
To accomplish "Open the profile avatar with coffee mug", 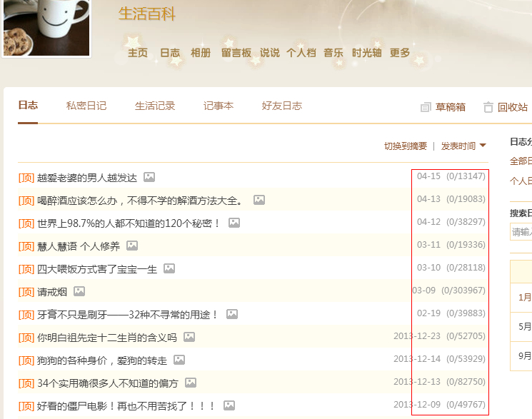I will 46,27.
